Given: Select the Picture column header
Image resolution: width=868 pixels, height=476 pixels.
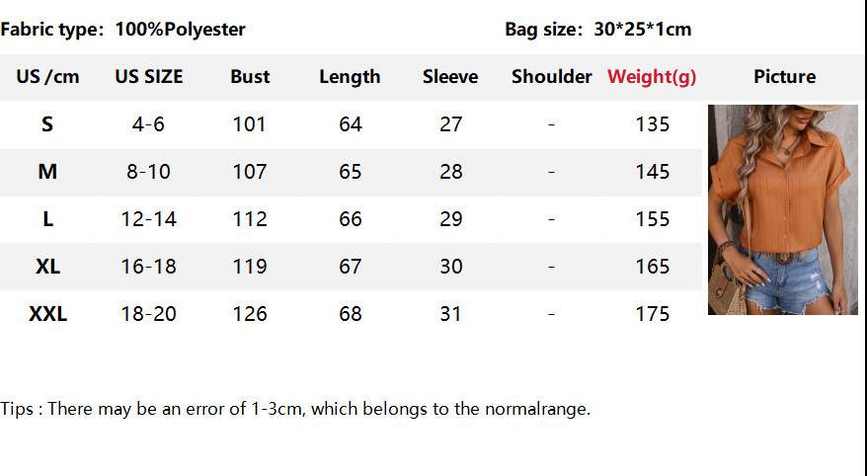Looking at the screenshot, I should coord(784,77).
